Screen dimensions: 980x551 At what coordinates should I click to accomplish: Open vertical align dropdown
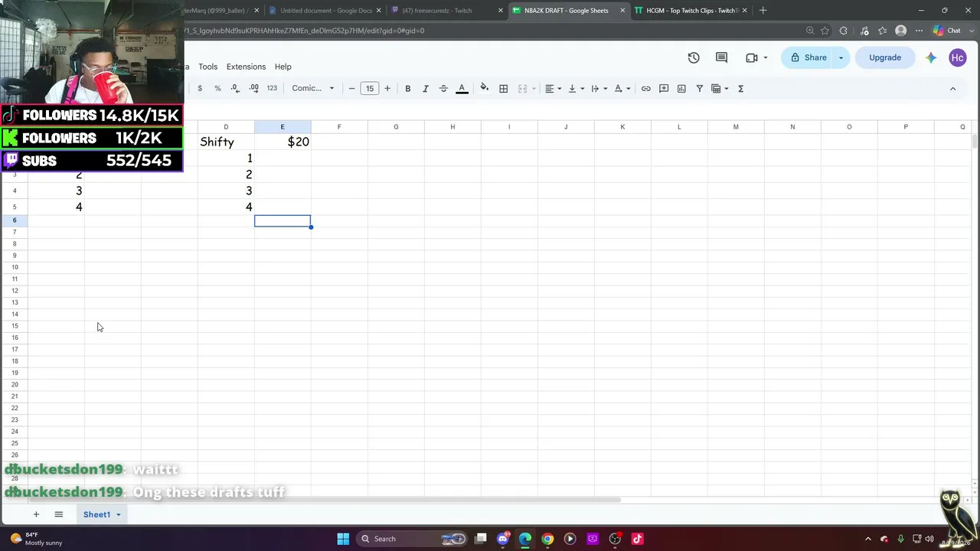(x=576, y=89)
